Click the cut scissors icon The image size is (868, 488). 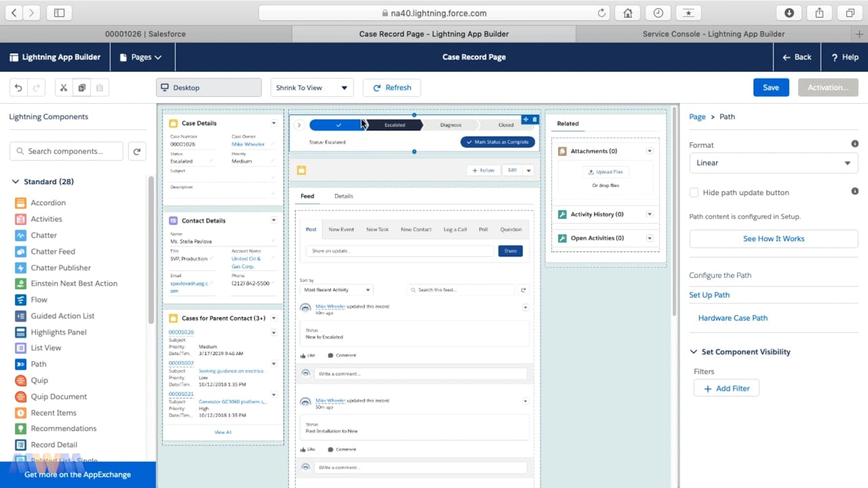coord(64,87)
